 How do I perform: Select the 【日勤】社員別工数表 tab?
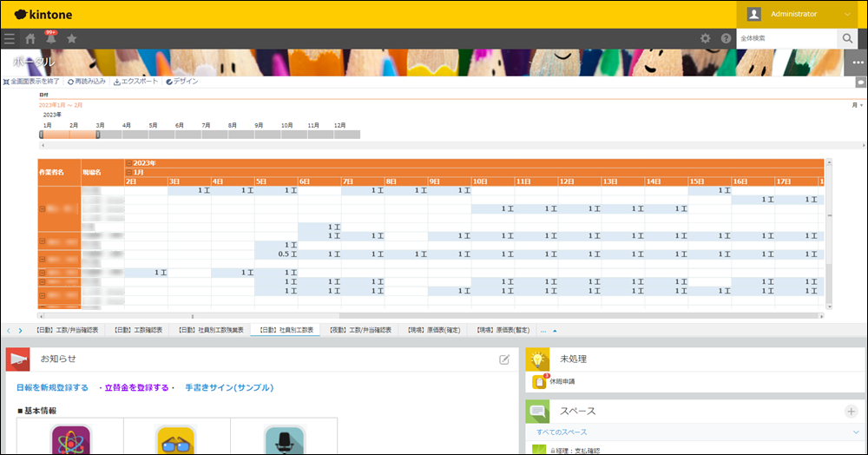pos(286,331)
